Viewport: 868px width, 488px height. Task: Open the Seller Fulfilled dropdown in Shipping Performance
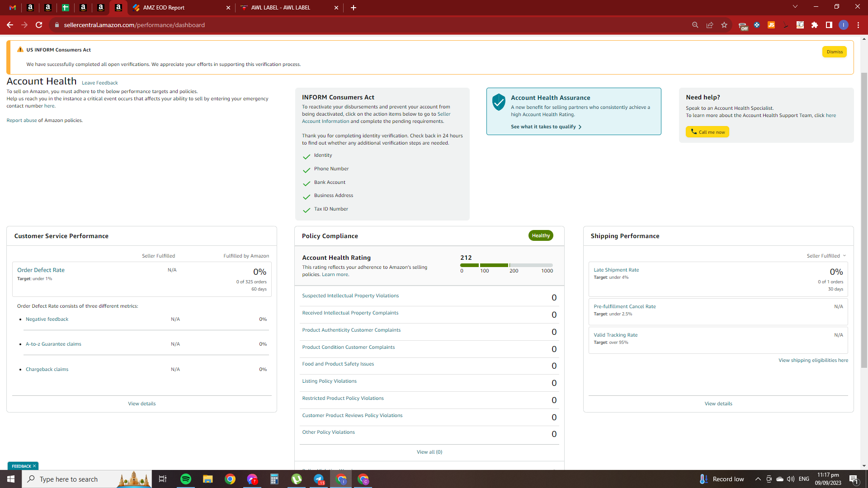(x=826, y=256)
